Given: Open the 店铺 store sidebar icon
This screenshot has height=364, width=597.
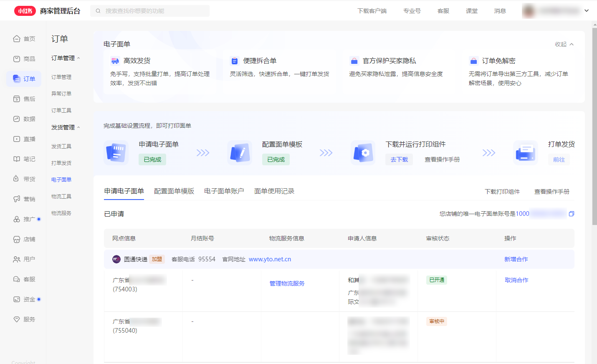Looking at the screenshot, I should point(17,239).
